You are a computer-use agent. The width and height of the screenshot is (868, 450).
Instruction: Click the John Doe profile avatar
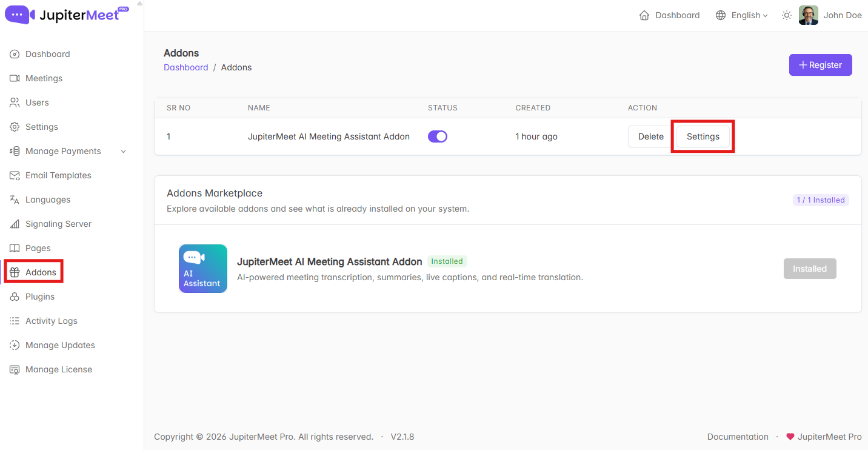click(809, 15)
